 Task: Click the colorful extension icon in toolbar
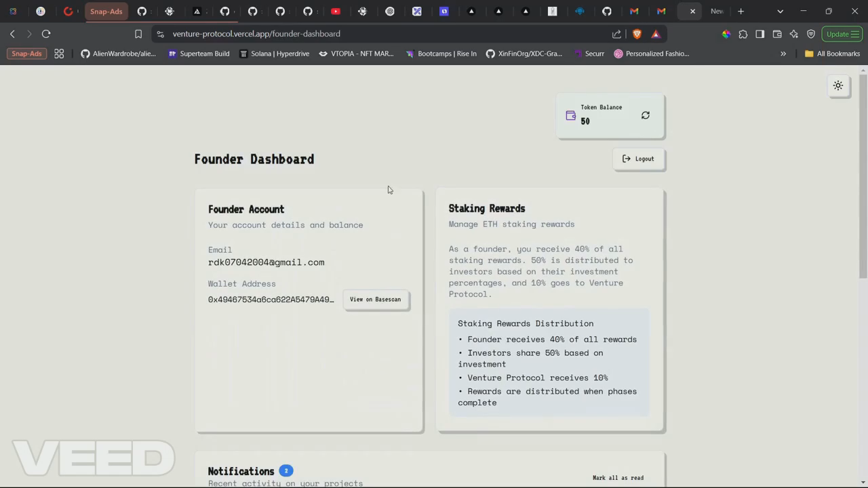point(726,34)
